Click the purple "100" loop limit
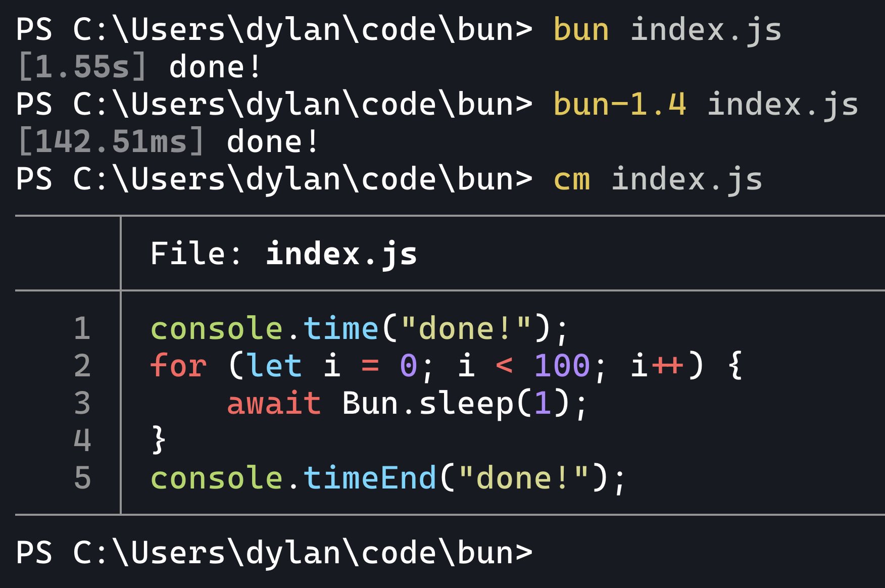Image resolution: width=885 pixels, height=588 pixels. [562, 366]
